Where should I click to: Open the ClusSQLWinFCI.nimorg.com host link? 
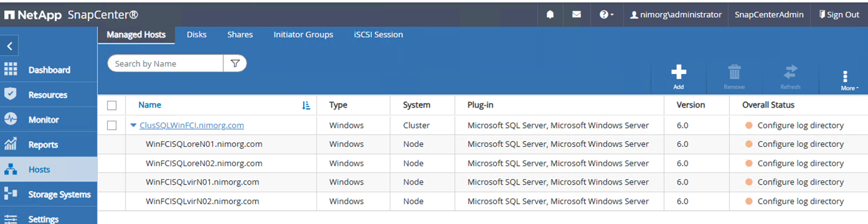[191, 125]
